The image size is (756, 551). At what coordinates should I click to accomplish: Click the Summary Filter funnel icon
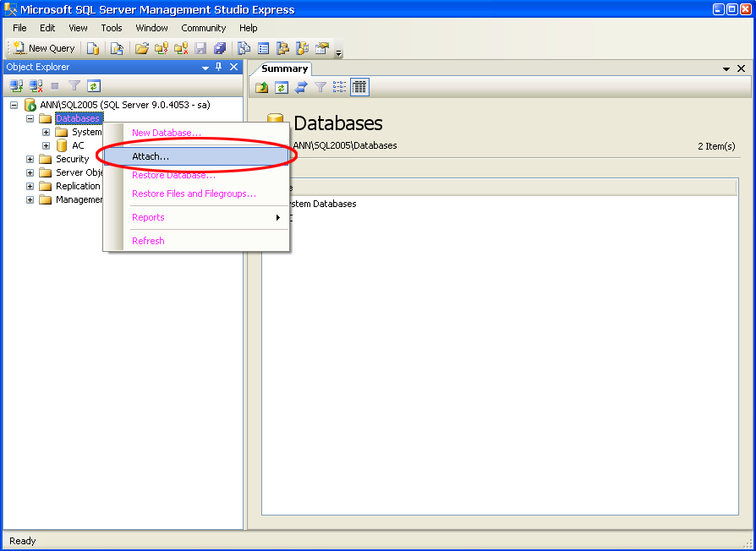[320, 87]
